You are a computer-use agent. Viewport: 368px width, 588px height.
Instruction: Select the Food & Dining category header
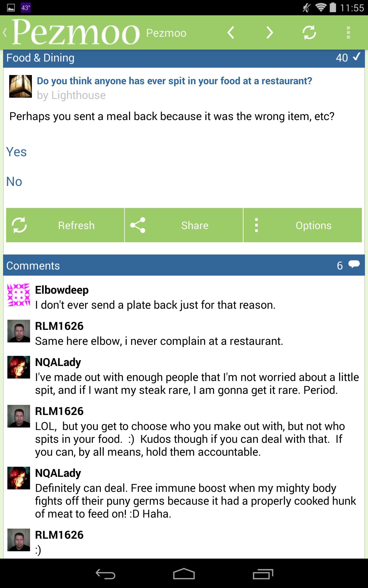click(x=40, y=58)
